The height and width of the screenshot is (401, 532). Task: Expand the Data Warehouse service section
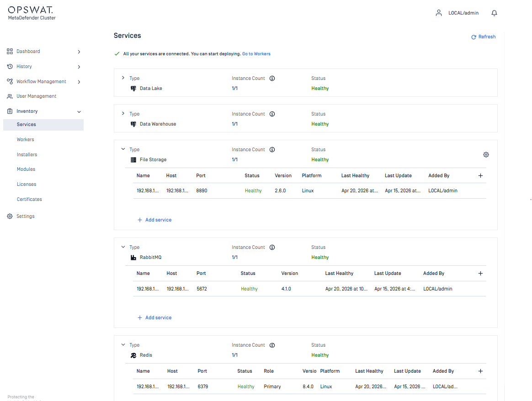(123, 114)
